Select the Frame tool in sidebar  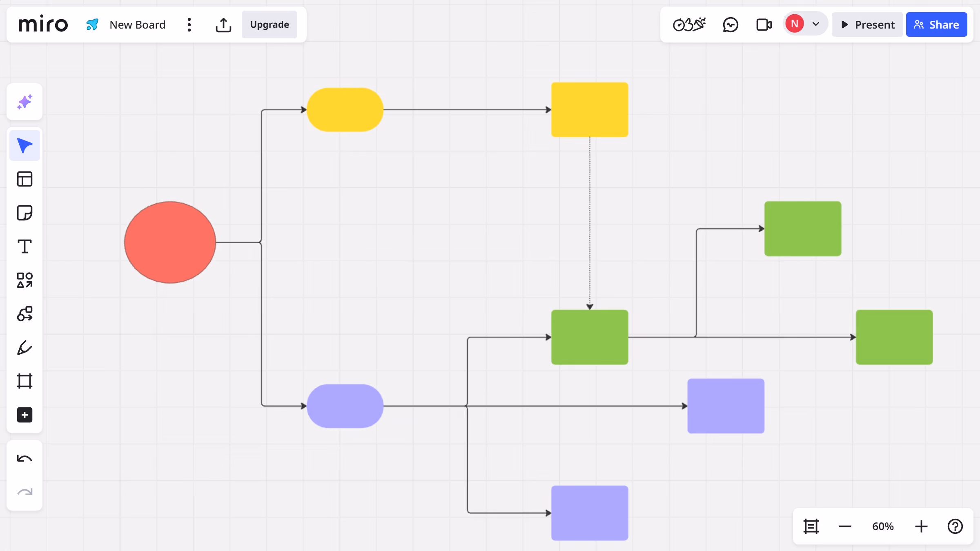pos(24,381)
